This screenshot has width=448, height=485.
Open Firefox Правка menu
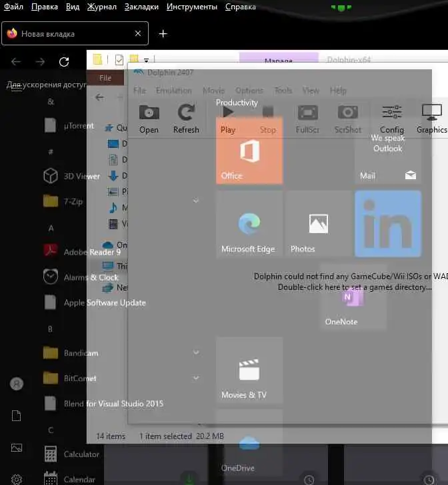[x=45, y=7]
